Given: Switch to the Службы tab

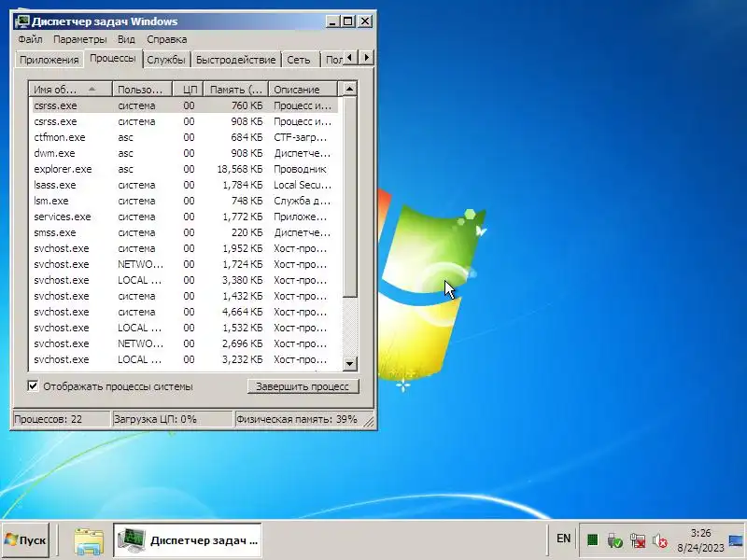Looking at the screenshot, I should coord(166,60).
